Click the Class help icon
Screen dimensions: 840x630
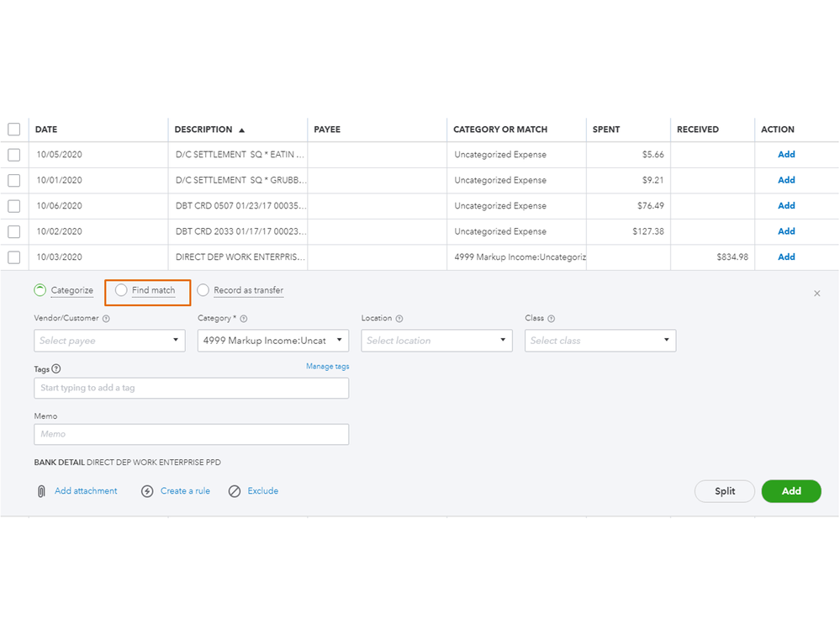tap(552, 319)
